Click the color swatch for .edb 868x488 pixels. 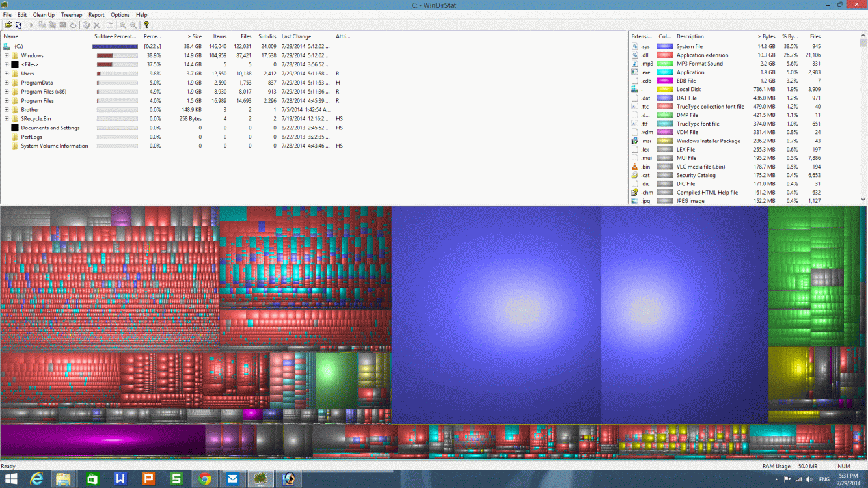tap(664, 81)
